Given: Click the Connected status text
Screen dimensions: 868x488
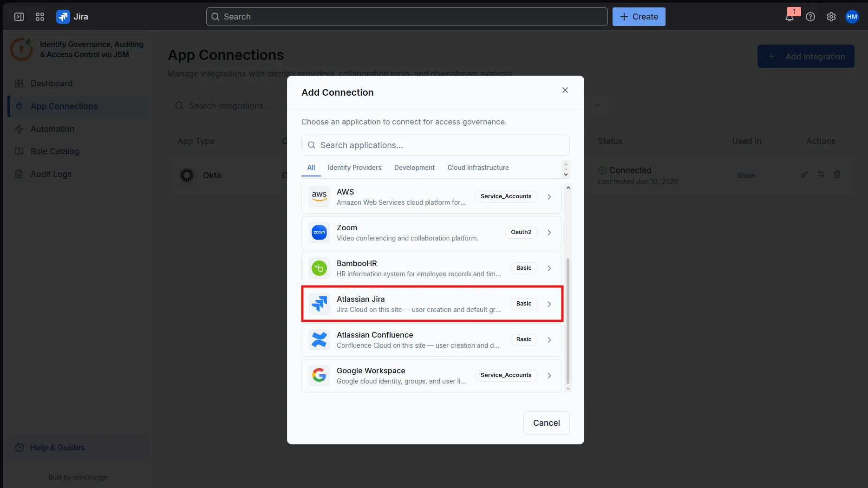Looking at the screenshot, I should coord(630,170).
